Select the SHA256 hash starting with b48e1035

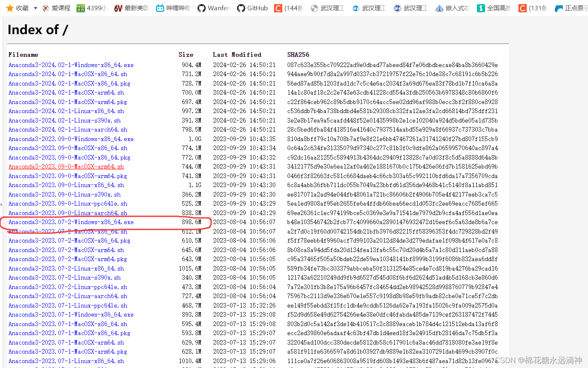tap(393, 222)
